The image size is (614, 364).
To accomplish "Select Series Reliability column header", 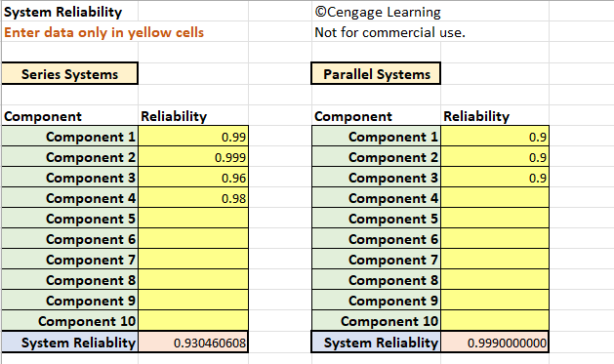I will (193, 116).
